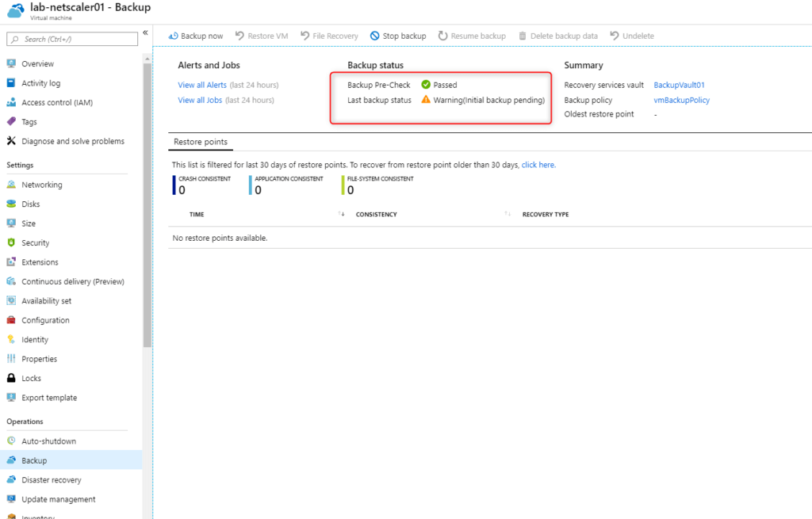Click the Availability set icon
The width and height of the screenshot is (812, 519).
point(11,300)
